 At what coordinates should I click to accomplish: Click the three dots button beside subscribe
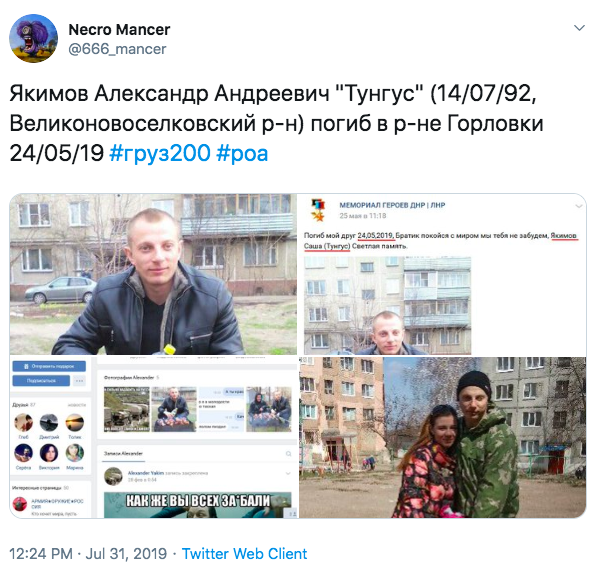coord(79,380)
